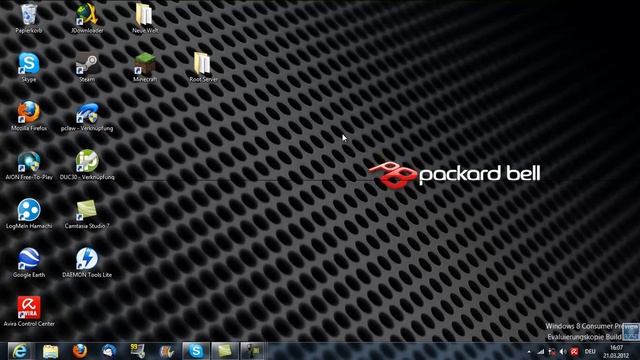Screen dimensions: 640x360
Task: Select the Steam desktop shortcut
Action: pos(87,67)
